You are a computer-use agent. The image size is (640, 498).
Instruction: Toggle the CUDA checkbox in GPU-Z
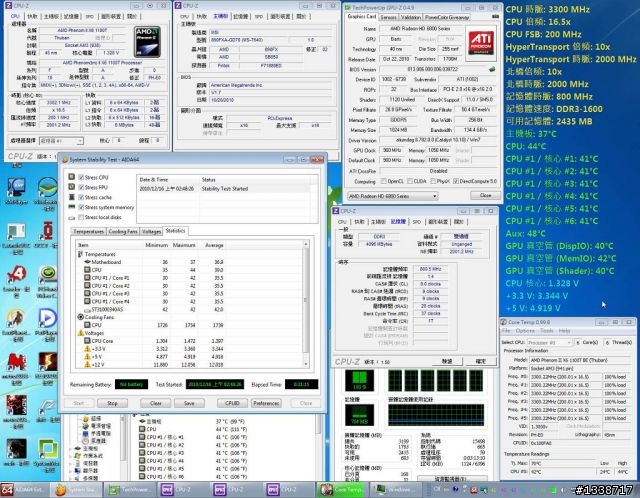coord(410,181)
